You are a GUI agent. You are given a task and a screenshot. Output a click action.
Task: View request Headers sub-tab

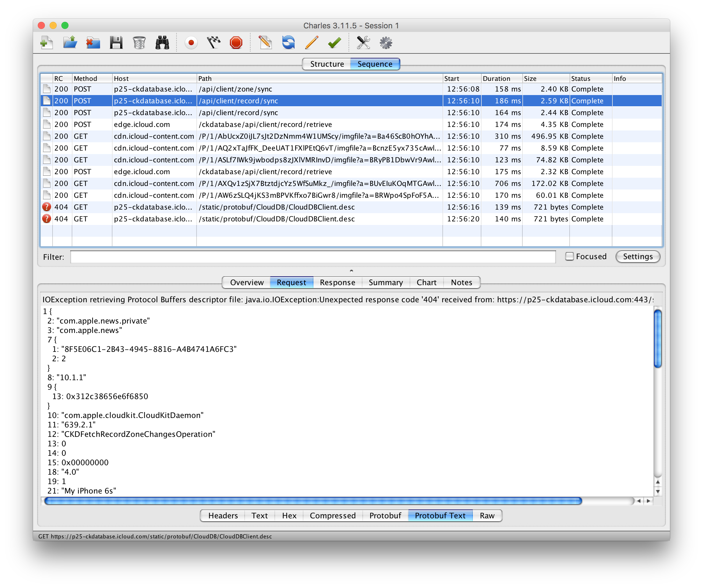point(223,515)
